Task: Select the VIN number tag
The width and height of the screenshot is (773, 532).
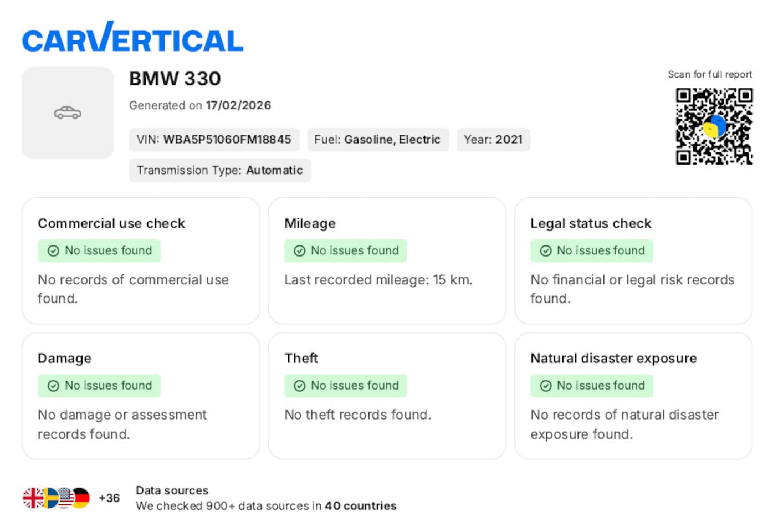Action: tap(214, 140)
